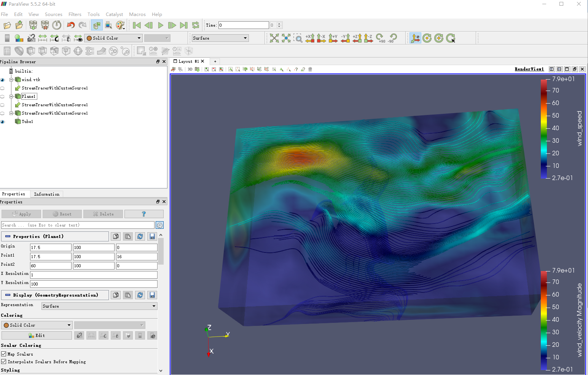Open the Filters menu
This screenshot has height=375, width=588.
point(75,14)
